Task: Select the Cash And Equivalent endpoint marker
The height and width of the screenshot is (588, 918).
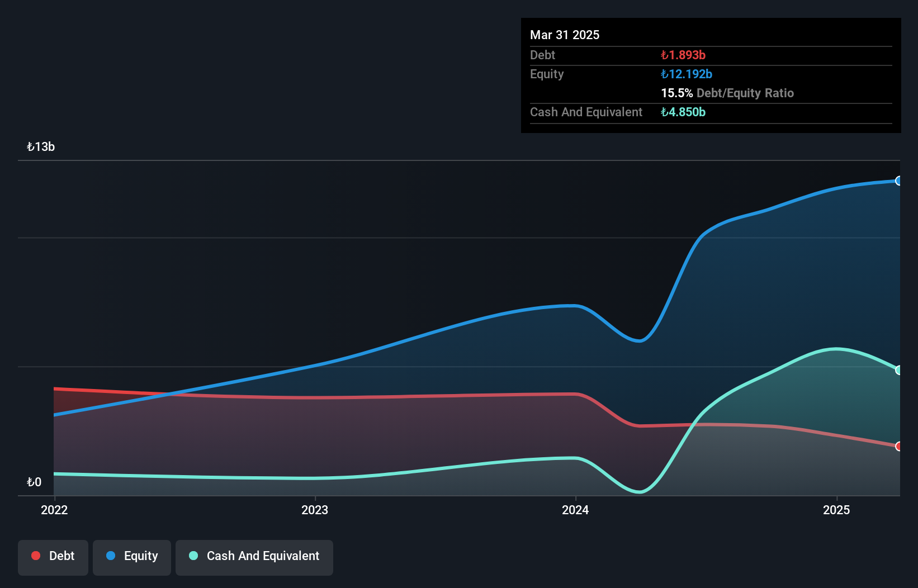Action: click(x=898, y=370)
